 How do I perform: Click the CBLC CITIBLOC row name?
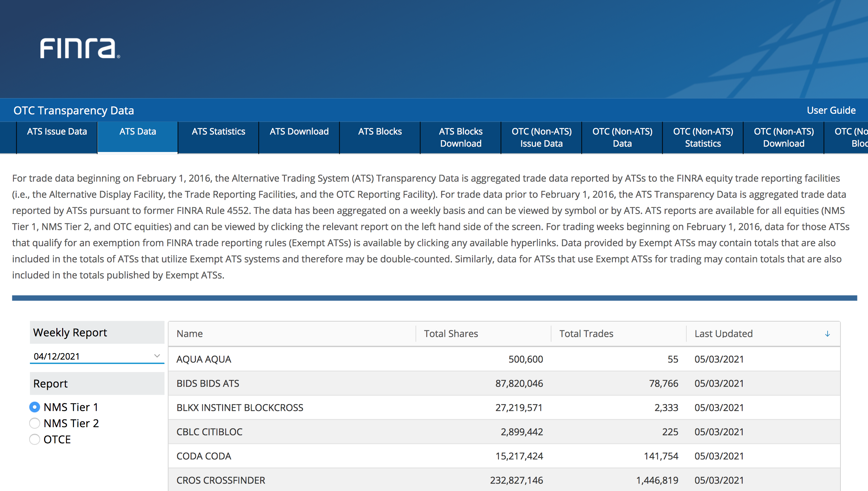pyautogui.click(x=210, y=432)
